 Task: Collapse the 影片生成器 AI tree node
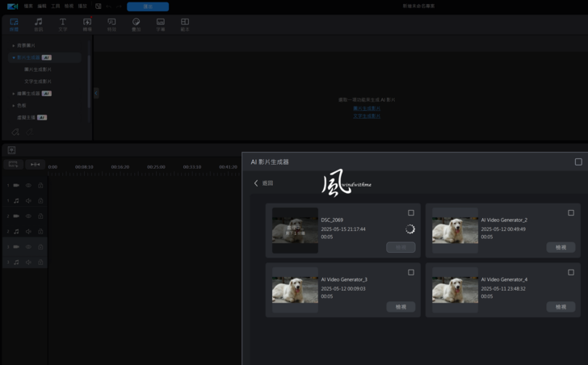click(13, 57)
